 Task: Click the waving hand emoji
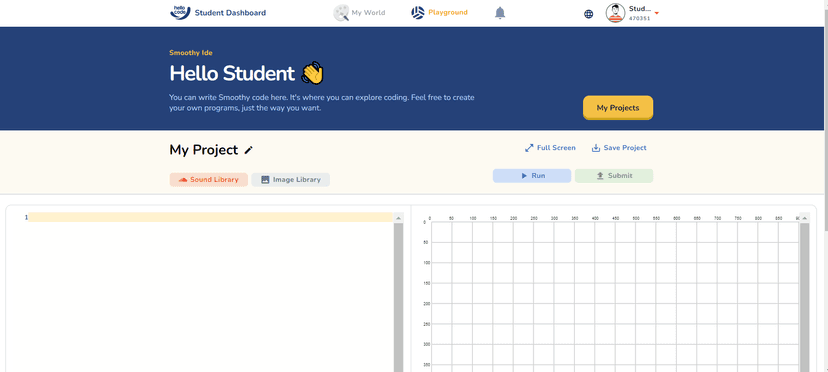click(312, 73)
